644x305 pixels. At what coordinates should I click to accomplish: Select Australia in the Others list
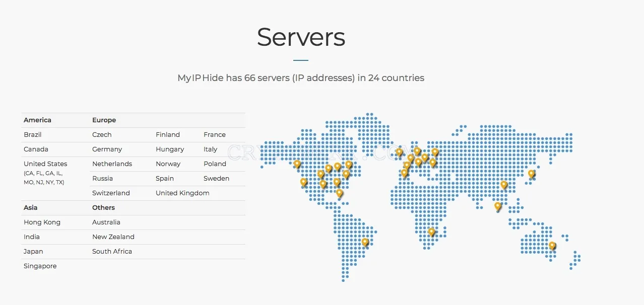(x=106, y=222)
